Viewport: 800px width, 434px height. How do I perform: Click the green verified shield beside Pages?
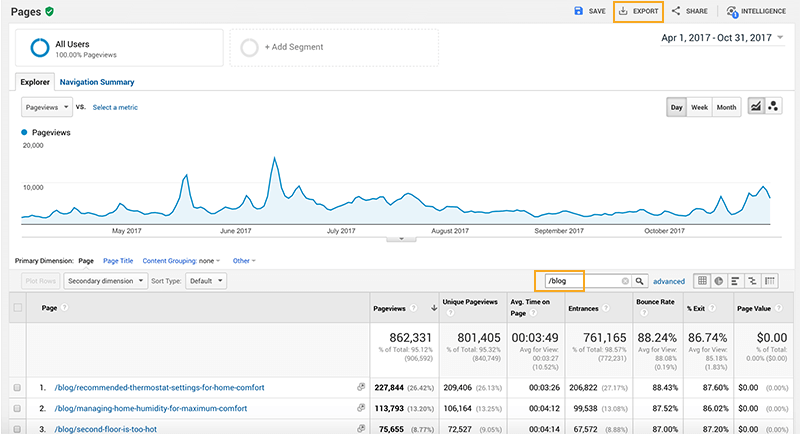[x=49, y=11]
